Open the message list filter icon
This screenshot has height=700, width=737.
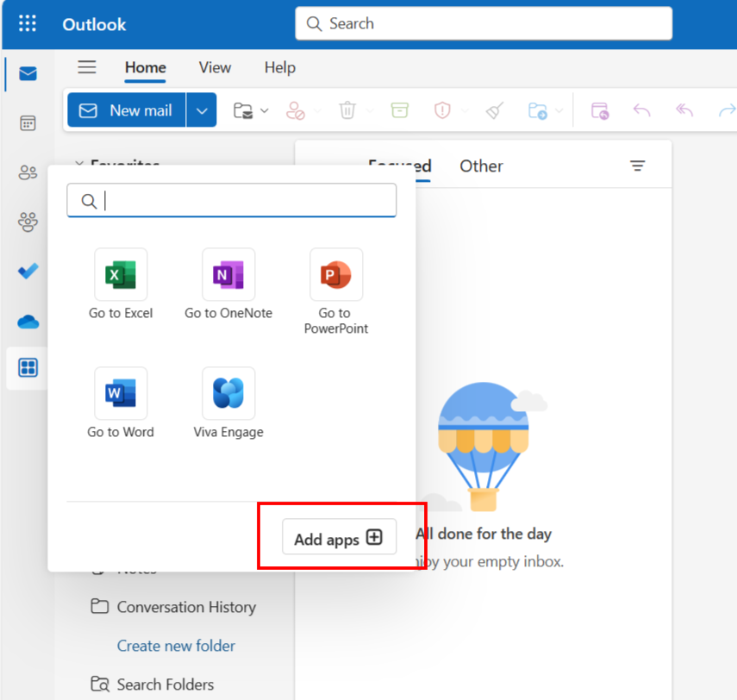[637, 166]
